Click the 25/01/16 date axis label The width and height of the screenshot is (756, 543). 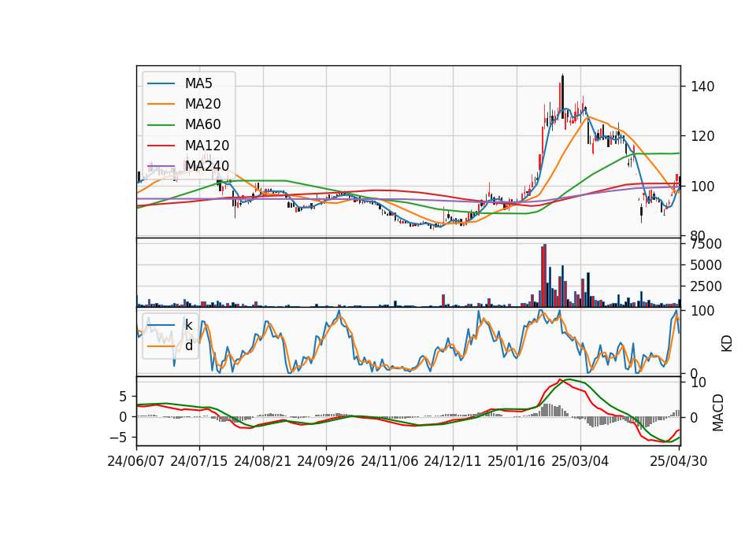(517, 461)
